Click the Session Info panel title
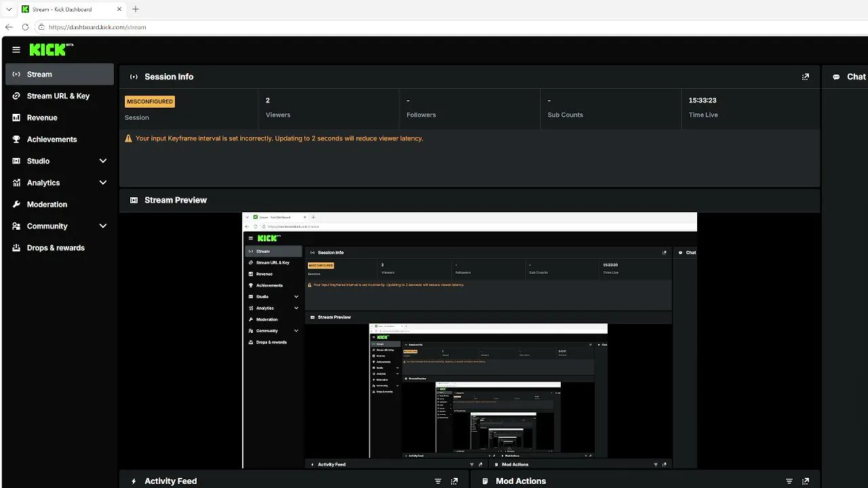The width and height of the screenshot is (868, 488). pyautogui.click(x=169, y=77)
